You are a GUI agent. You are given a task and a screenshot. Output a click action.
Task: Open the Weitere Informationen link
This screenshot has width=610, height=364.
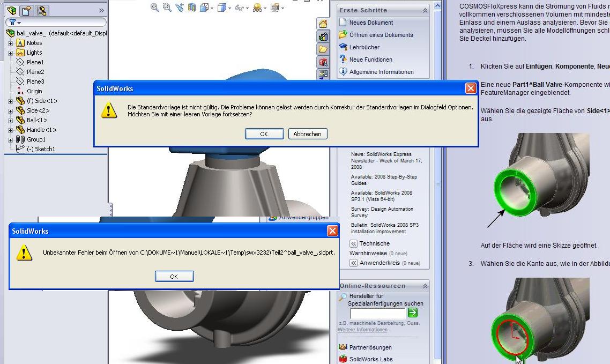click(x=362, y=330)
